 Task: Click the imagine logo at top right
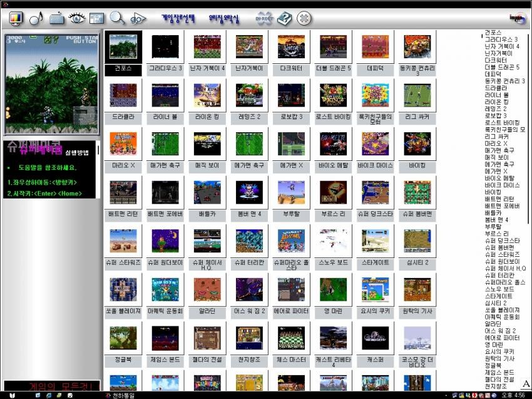point(518,18)
